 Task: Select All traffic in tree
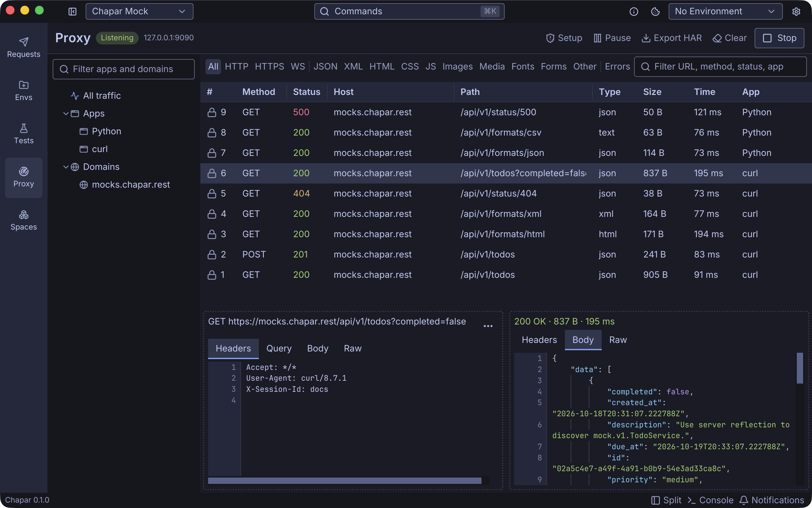(95, 96)
